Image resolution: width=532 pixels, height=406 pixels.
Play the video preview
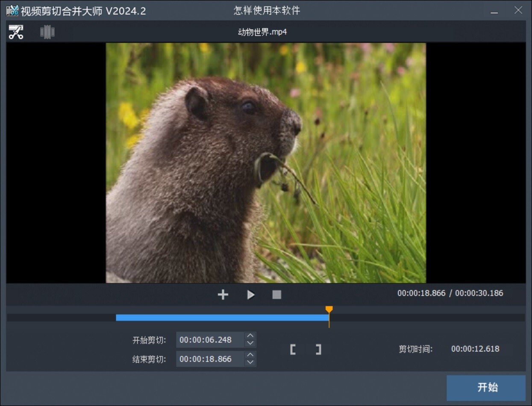pos(250,294)
